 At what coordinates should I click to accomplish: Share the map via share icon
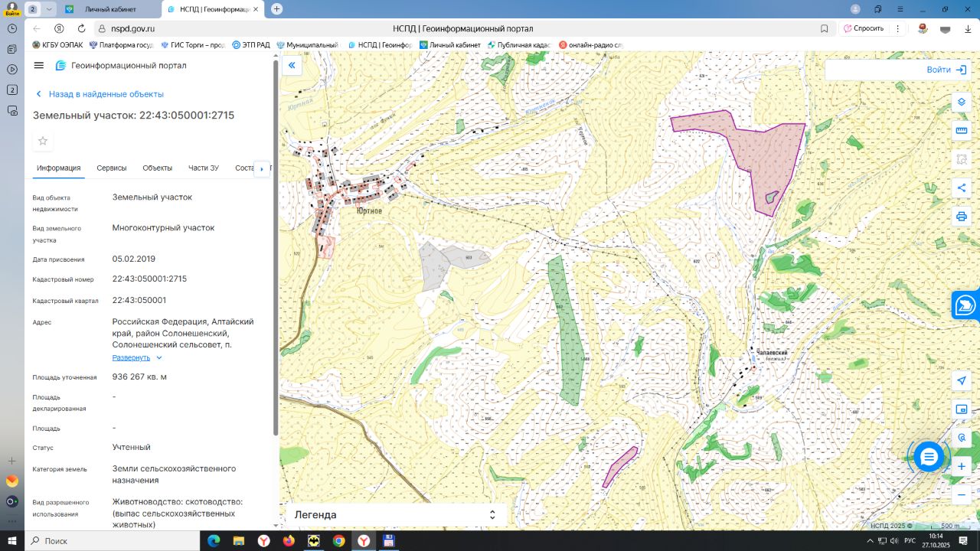click(962, 188)
